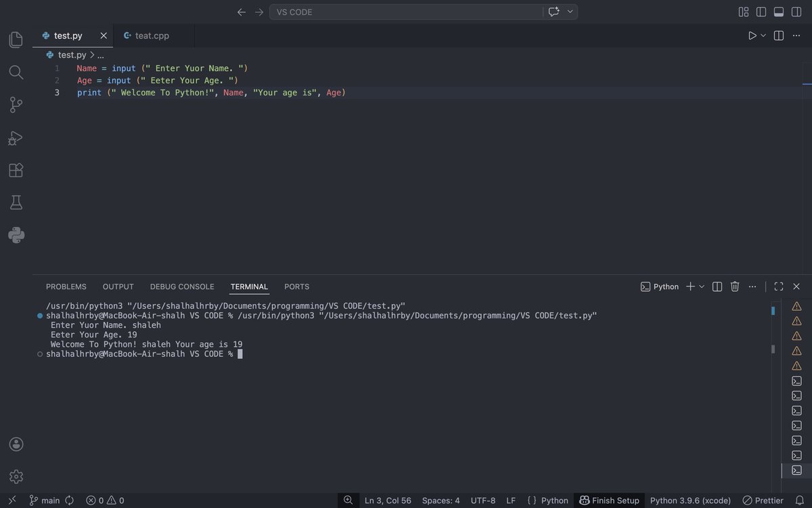Image resolution: width=812 pixels, height=508 pixels.
Task: Click the main branch status item
Action: [45, 501]
